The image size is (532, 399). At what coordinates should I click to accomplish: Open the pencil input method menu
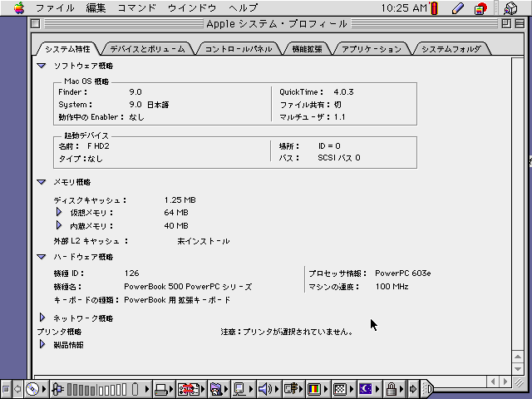point(458,8)
